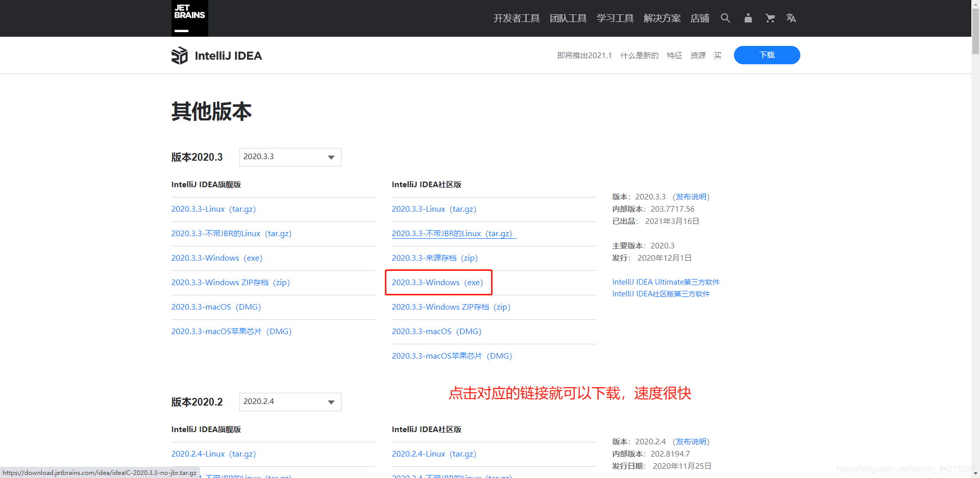
Task: Download Community 2020.3.3-Windows (exe)
Action: (x=437, y=283)
